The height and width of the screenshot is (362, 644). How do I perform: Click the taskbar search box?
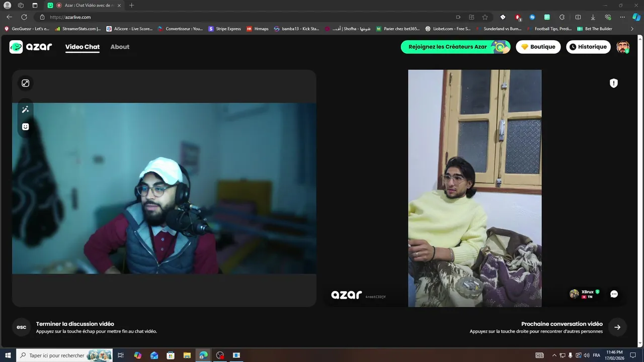click(64, 355)
